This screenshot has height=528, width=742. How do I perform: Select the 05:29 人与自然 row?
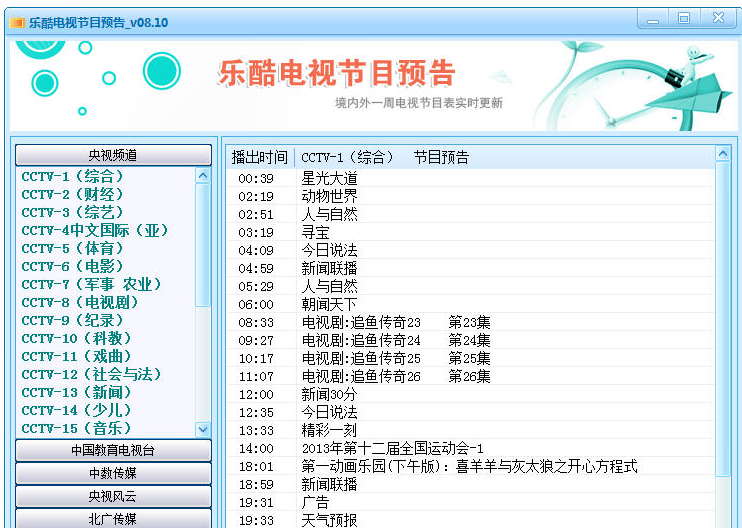[470, 286]
